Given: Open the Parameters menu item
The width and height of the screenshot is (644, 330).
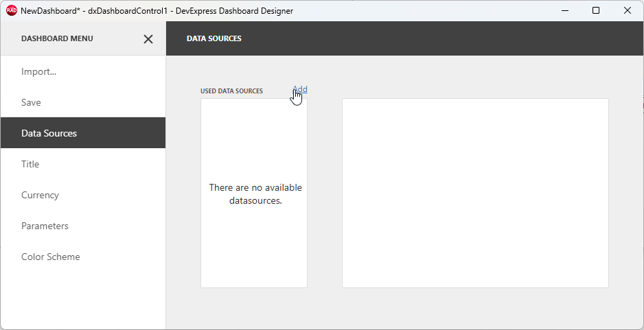Looking at the screenshot, I should pyautogui.click(x=83, y=226).
